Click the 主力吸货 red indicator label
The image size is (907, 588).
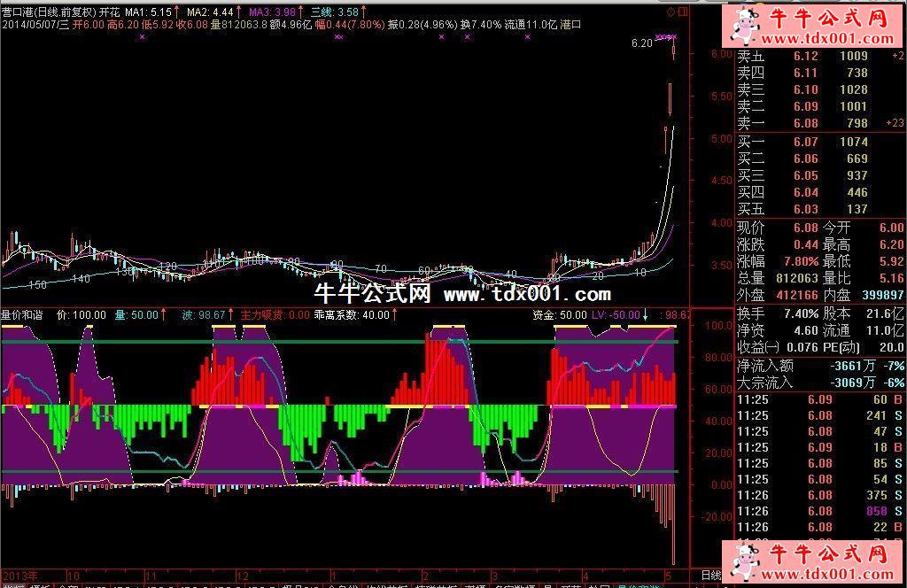(x=262, y=314)
